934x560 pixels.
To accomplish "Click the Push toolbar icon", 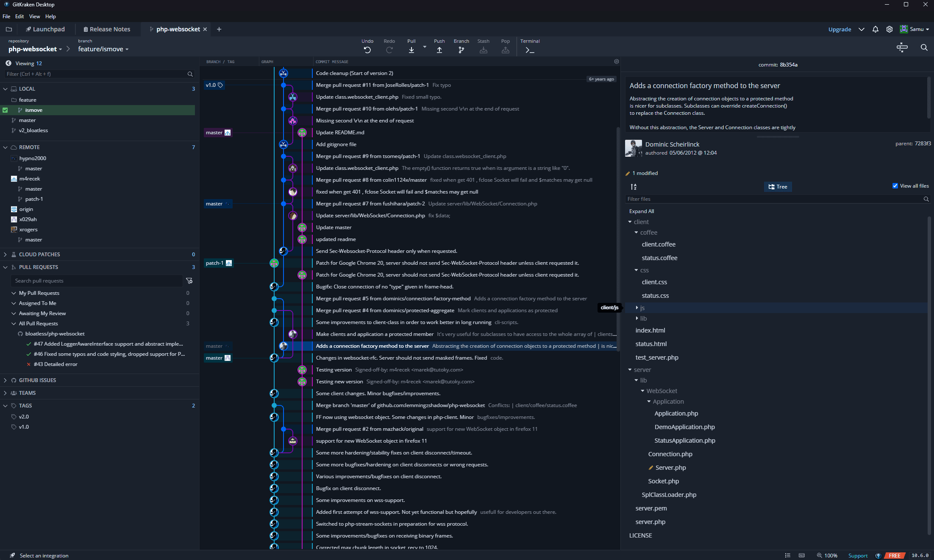I will 439,50.
